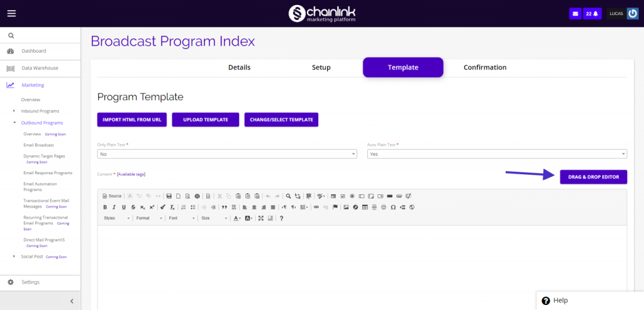The width and height of the screenshot is (644, 310).
Task: Click the Upload Template button
Action: tap(206, 119)
